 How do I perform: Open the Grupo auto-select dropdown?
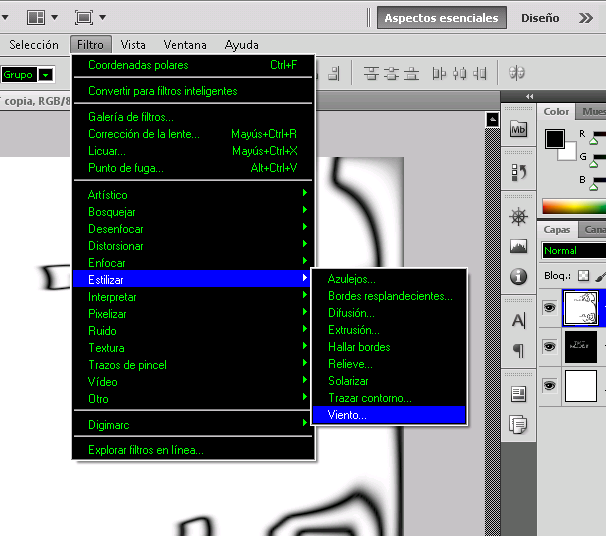click(44, 75)
